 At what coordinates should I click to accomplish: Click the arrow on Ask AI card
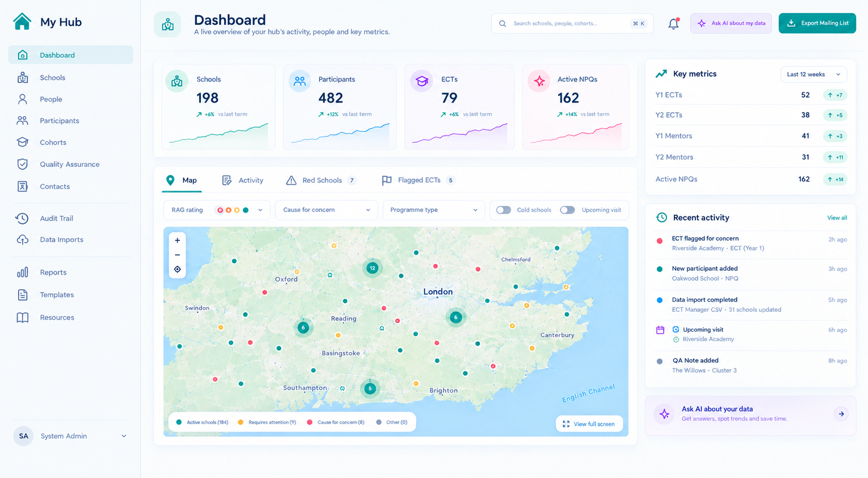841,414
